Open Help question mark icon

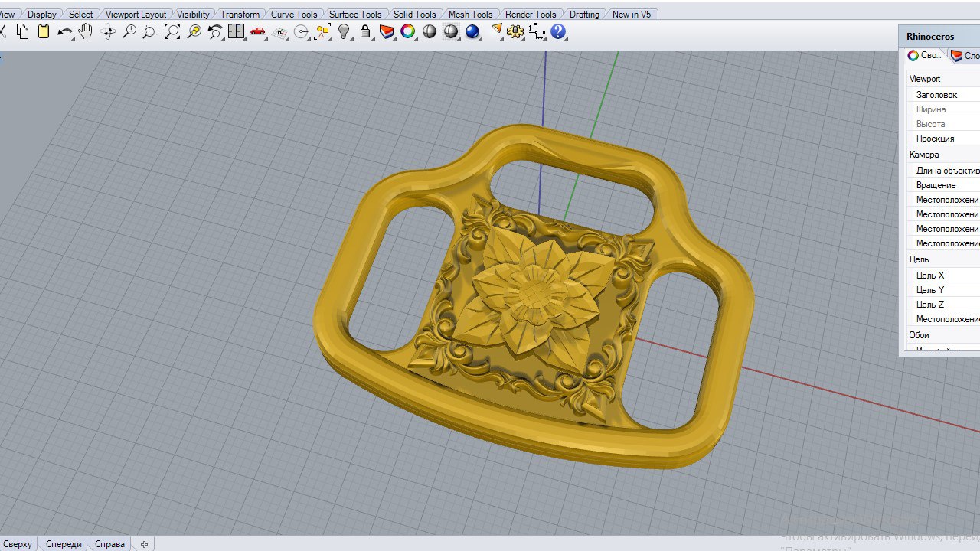pyautogui.click(x=558, y=32)
